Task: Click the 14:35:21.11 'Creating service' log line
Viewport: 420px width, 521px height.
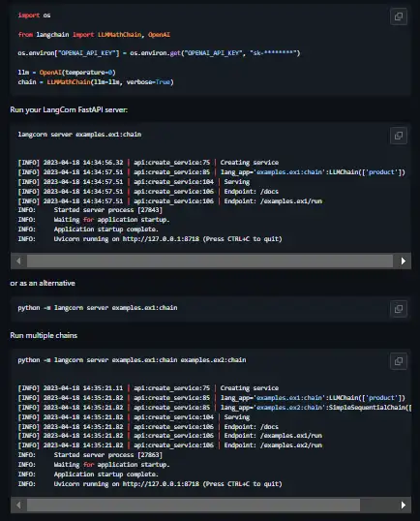Action: pos(148,388)
